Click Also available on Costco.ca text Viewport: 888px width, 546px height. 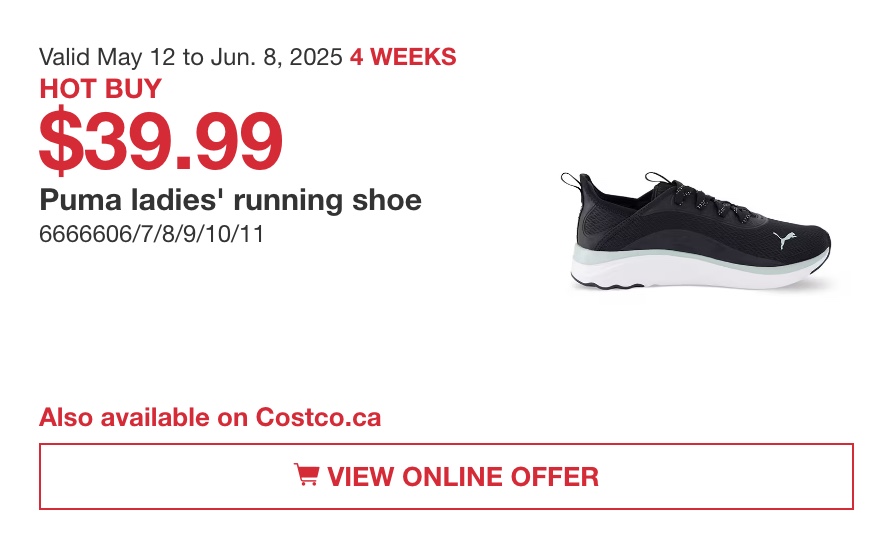point(210,417)
